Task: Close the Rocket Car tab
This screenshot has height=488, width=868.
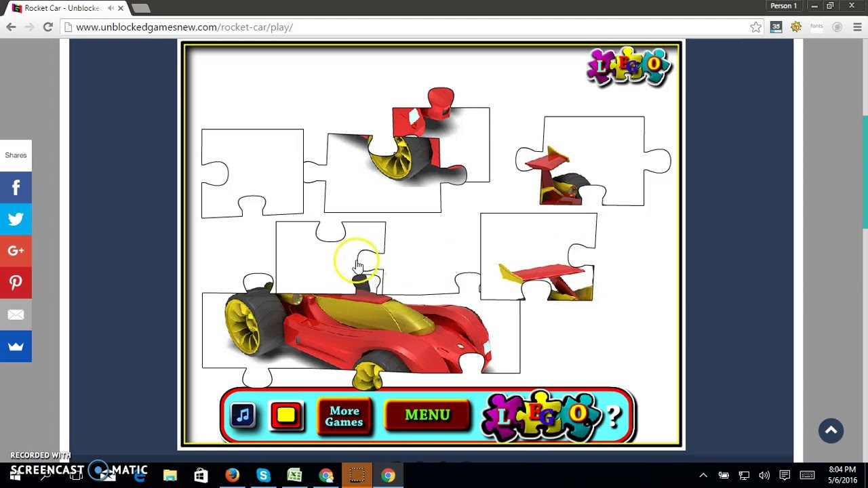Action: pos(122,8)
